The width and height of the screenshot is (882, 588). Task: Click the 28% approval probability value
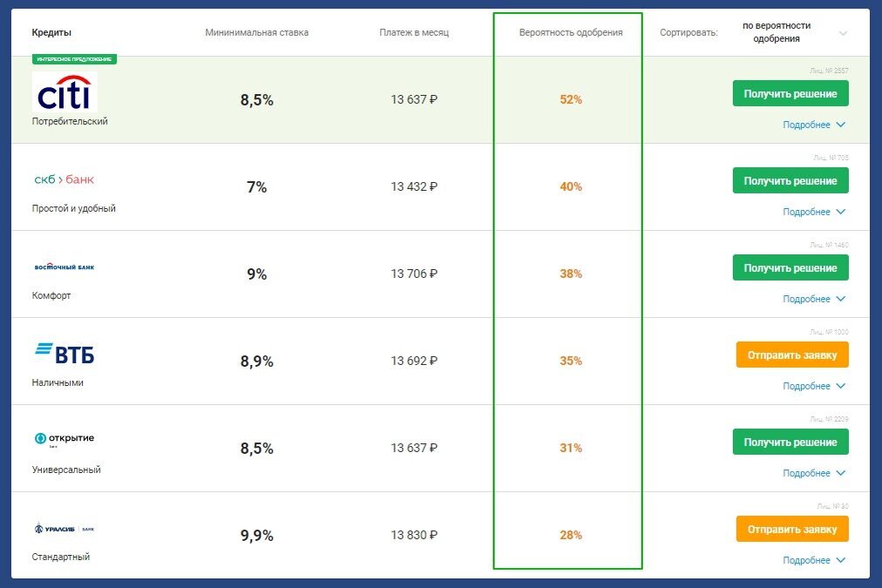[570, 535]
